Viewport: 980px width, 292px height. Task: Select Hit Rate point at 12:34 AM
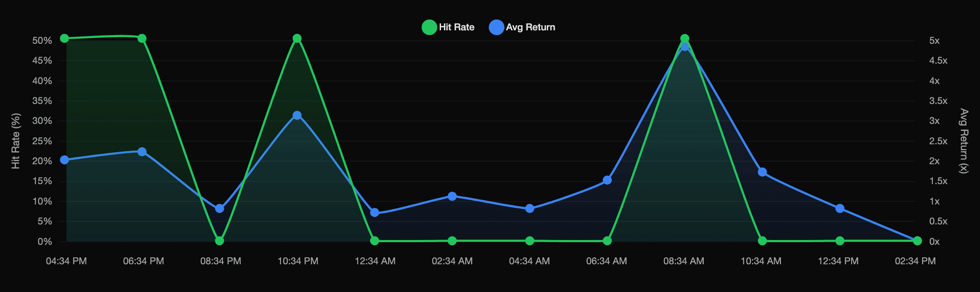[x=375, y=240]
